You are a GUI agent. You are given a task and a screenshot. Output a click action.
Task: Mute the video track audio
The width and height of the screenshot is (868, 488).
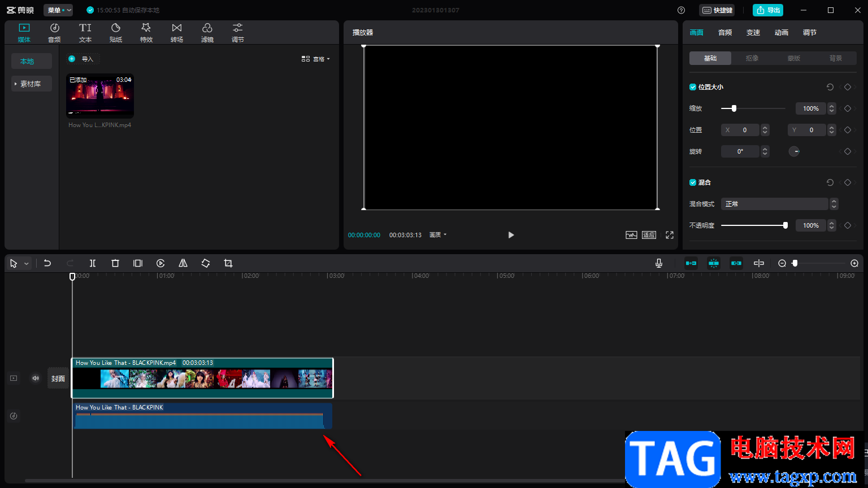click(x=36, y=378)
